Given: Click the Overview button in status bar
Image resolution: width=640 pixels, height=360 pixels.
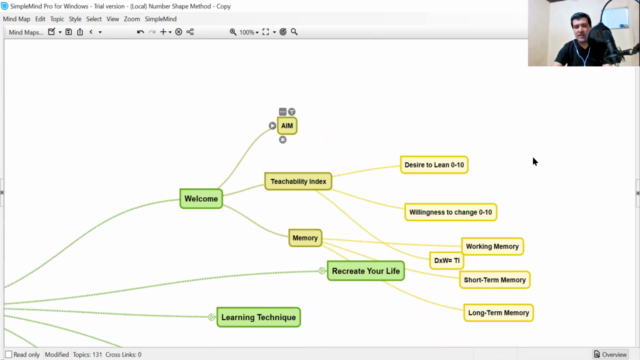Looking at the screenshot, I should 611,354.
